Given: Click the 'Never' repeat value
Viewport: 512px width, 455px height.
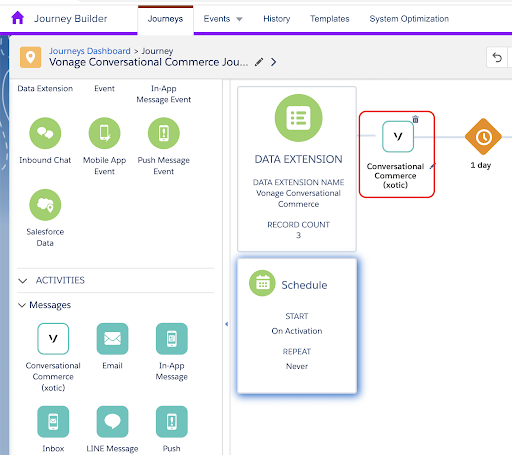Looking at the screenshot, I should [x=297, y=366].
